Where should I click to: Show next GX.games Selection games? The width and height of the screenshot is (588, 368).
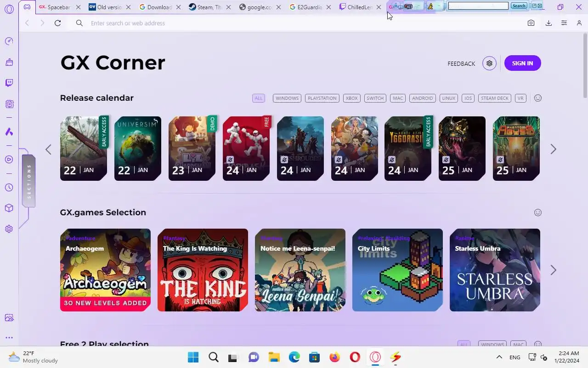[554, 270]
